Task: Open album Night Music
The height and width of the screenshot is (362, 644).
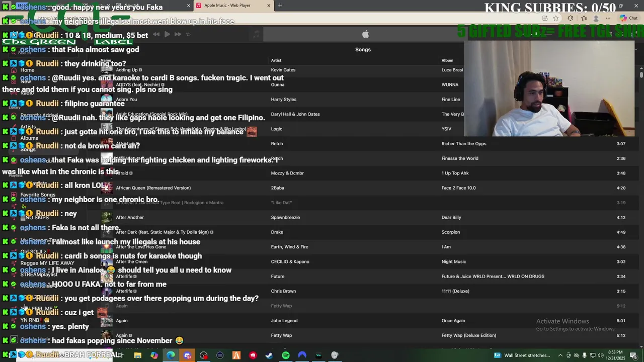Action: [x=454, y=261]
